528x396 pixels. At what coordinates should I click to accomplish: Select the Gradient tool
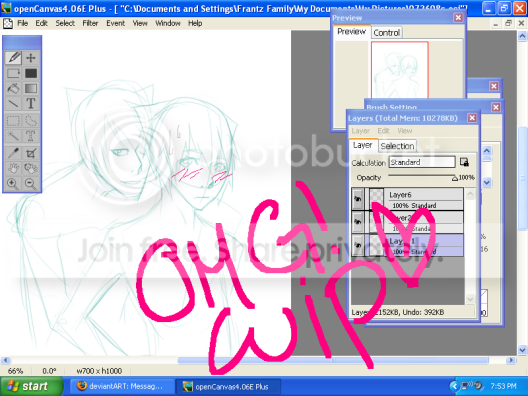[31, 89]
